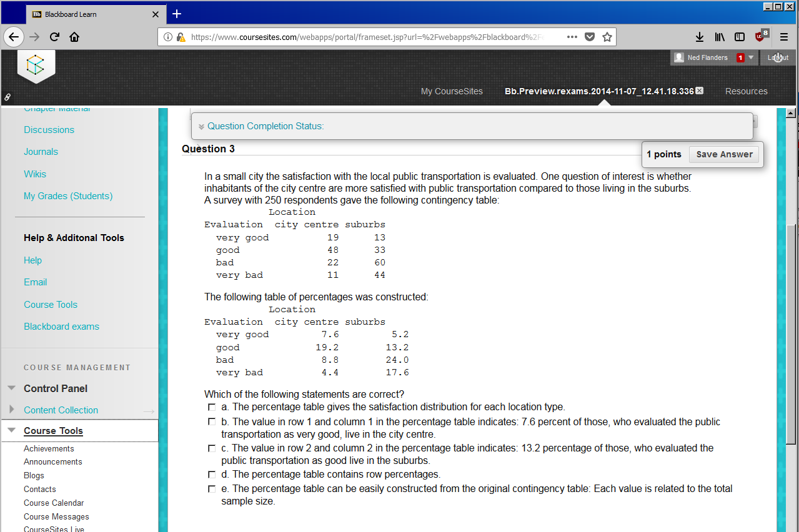This screenshot has width=799, height=532.
Task: Open the Firefox hamburger menu
Action: pyautogui.click(x=784, y=37)
